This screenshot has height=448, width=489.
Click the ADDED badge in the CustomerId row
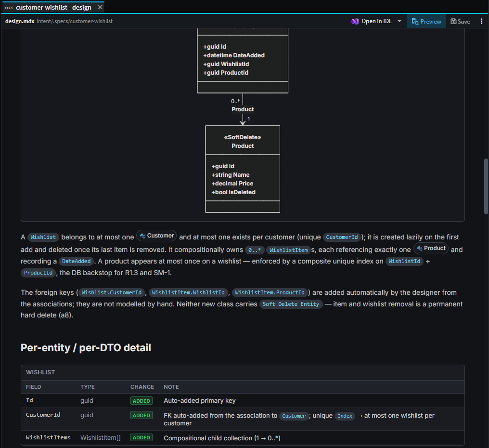coord(142,415)
